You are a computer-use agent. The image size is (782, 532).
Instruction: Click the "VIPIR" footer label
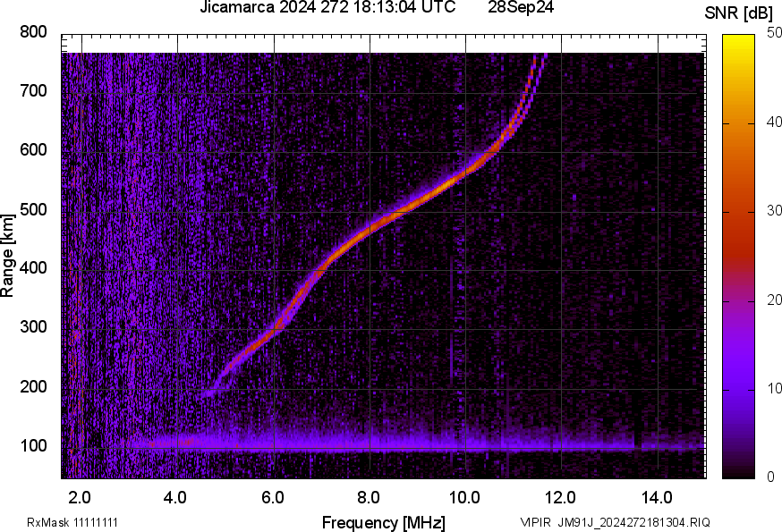(x=536, y=522)
